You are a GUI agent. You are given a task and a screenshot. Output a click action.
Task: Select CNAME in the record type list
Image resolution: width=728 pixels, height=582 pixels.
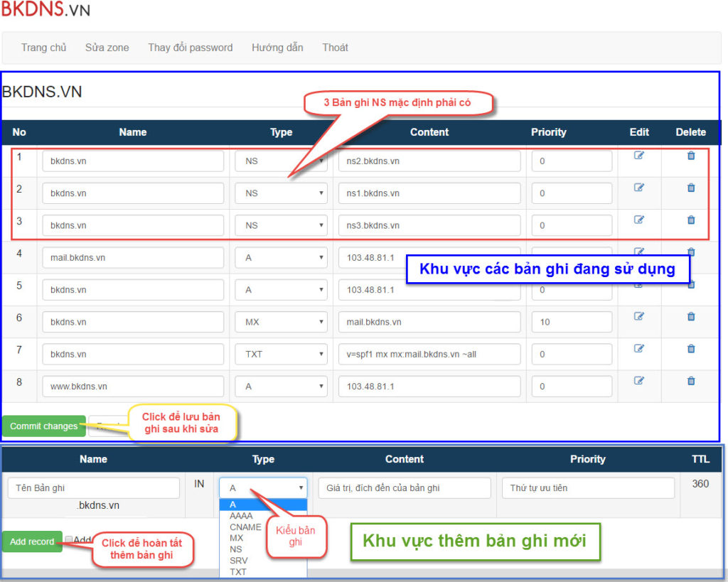coord(245,527)
